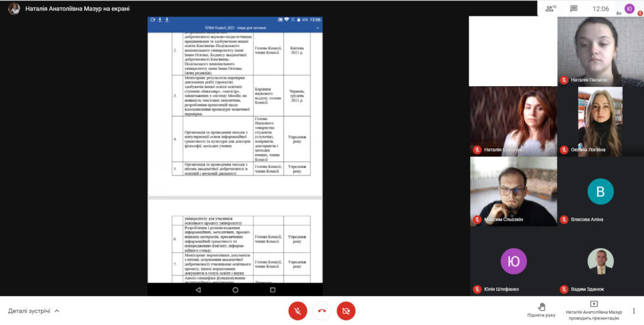The height and width of the screenshot is (325, 644).
Task: Click the chevron in the document header
Action: 318,28
